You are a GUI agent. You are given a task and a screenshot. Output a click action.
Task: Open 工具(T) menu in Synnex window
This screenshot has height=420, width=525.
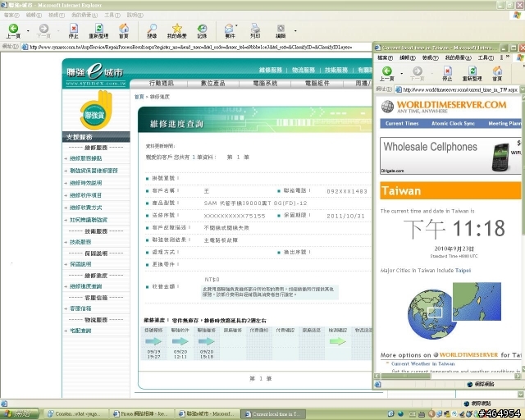112,15
